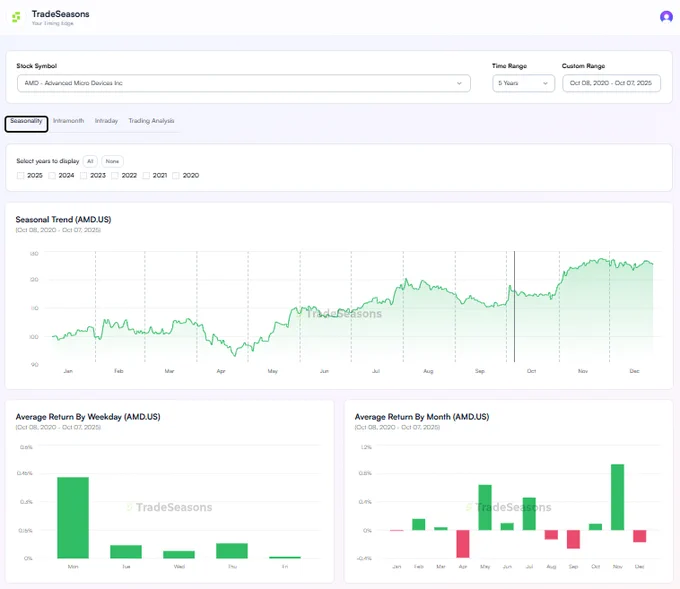
Task: Click the All years button
Action: pos(90,161)
